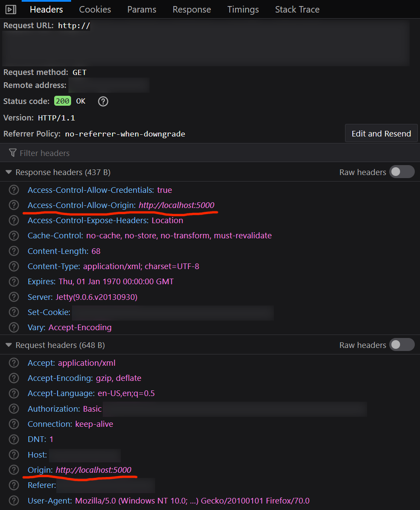Select Connection value keep-alive
Viewport: 420px width, 510px height.
click(x=94, y=424)
